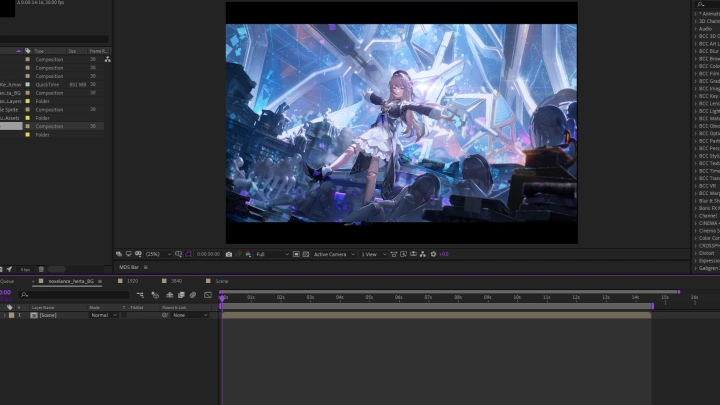Take a snapshot with the camera icon
This screenshot has width=720, height=405.
(229, 254)
